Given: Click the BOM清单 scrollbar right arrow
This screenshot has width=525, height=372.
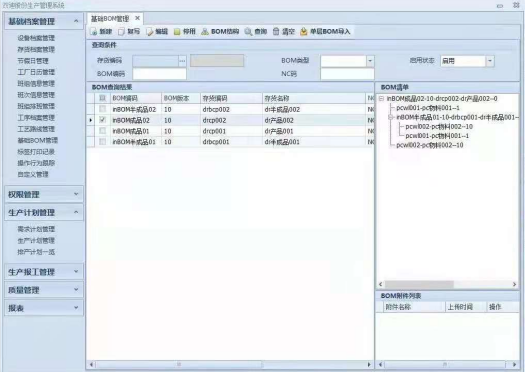Looking at the screenshot, I should [514, 284].
